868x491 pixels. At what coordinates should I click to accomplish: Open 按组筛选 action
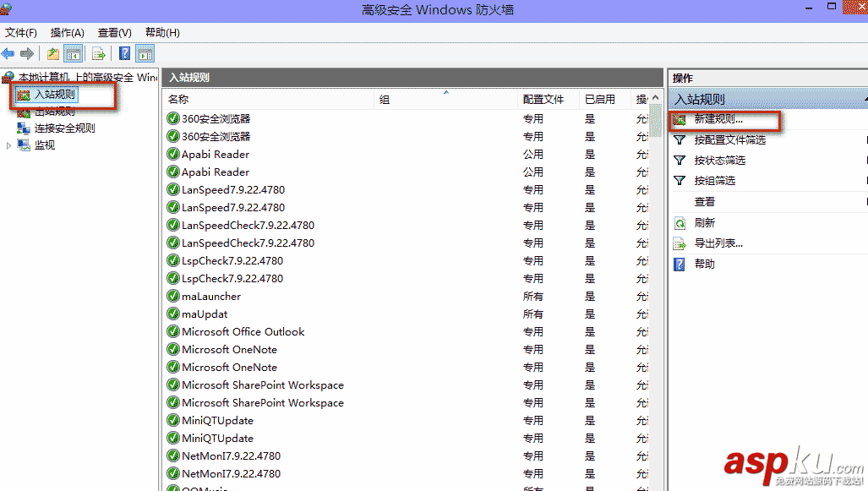point(715,181)
